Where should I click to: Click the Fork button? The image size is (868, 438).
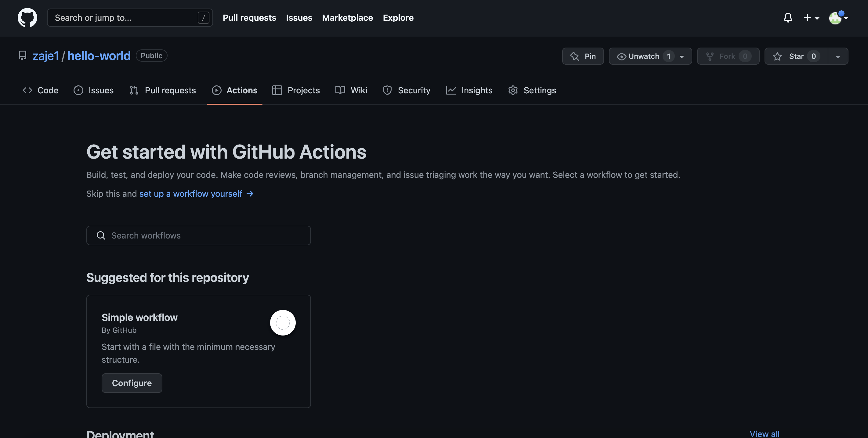728,56
